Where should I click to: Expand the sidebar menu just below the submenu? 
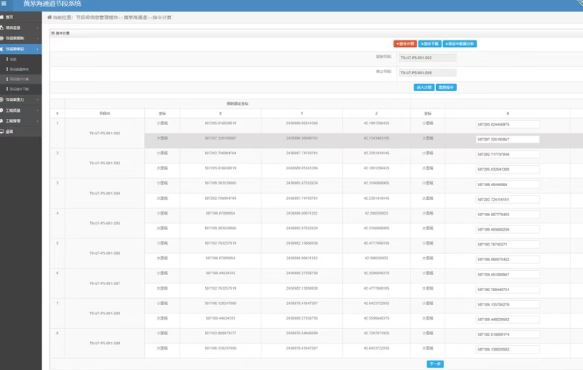pos(21,100)
